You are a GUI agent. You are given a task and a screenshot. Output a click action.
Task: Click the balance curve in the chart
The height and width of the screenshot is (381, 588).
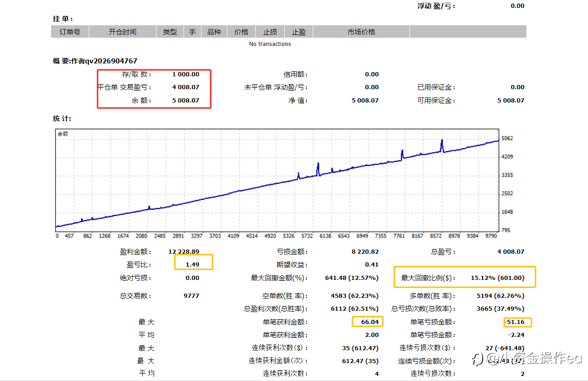(x=276, y=182)
